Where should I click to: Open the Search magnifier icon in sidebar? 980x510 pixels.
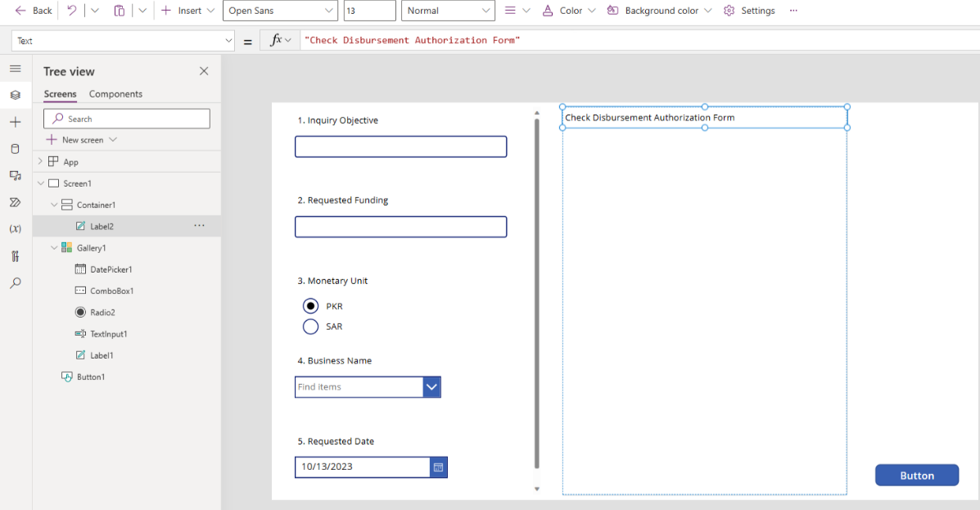pyautogui.click(x=16, y=283)
